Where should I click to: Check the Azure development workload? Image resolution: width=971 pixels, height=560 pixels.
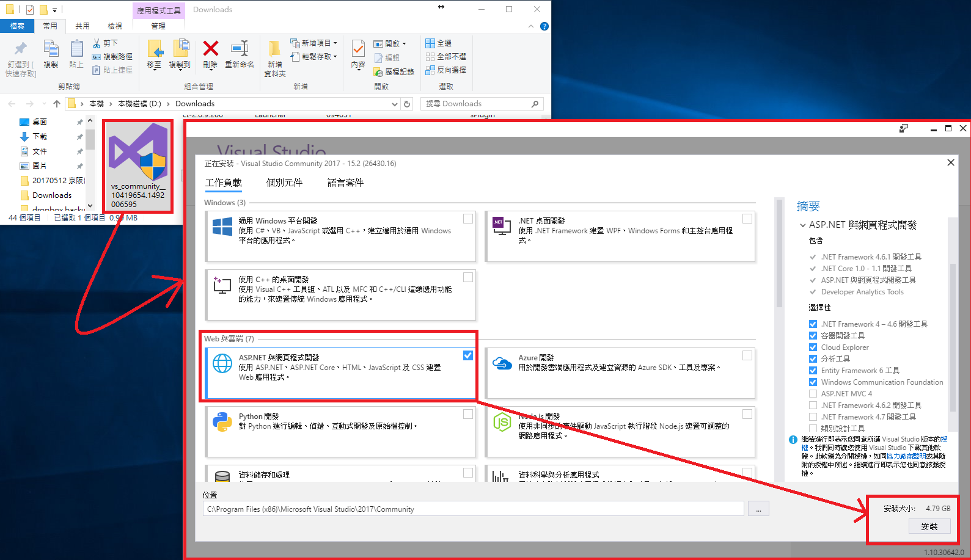point(747,355)
